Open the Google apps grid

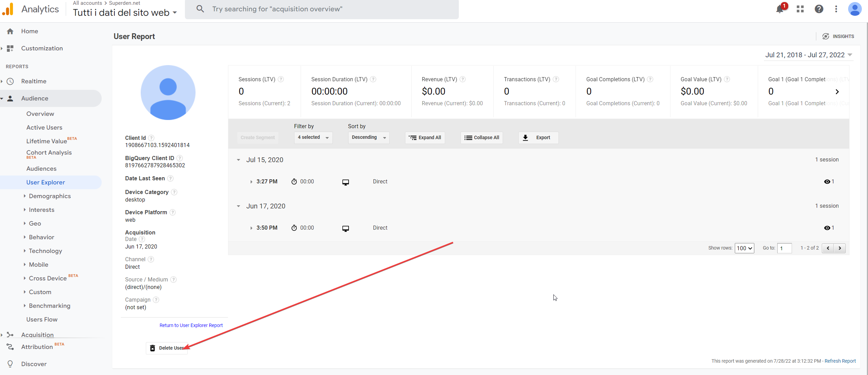800,9
